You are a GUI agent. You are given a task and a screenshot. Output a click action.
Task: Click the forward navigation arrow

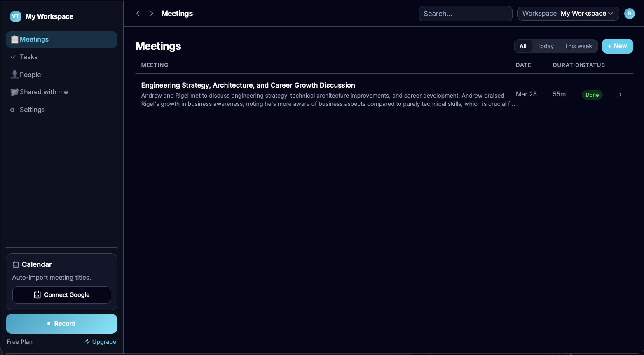pos(151,13)
